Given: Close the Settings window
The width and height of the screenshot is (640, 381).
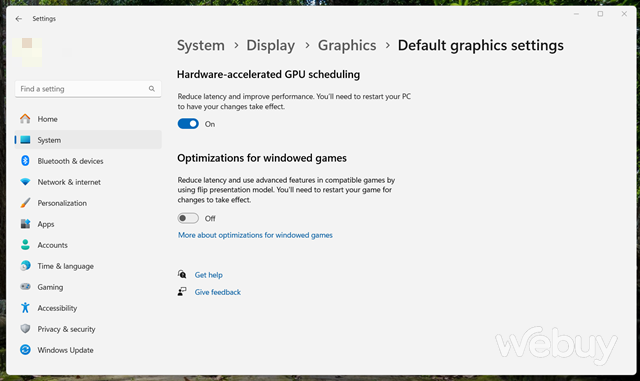Looking at the screenshot, I should [x=624, y=14].
